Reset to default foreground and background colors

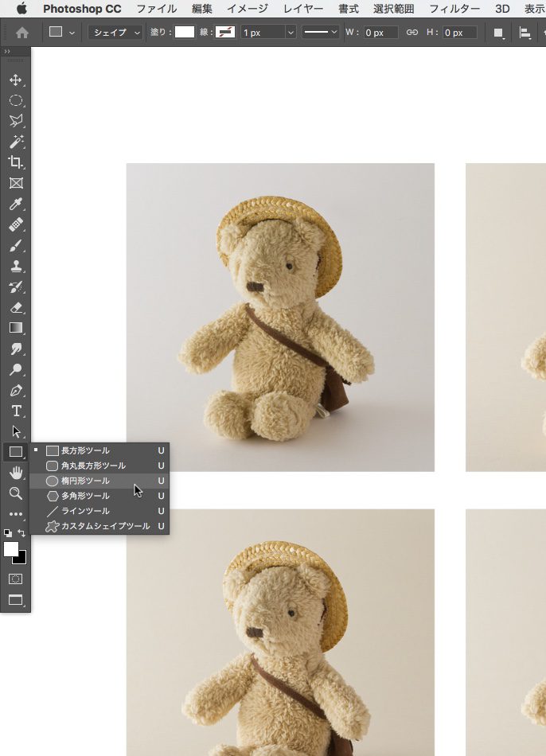(x=8, y=532)
